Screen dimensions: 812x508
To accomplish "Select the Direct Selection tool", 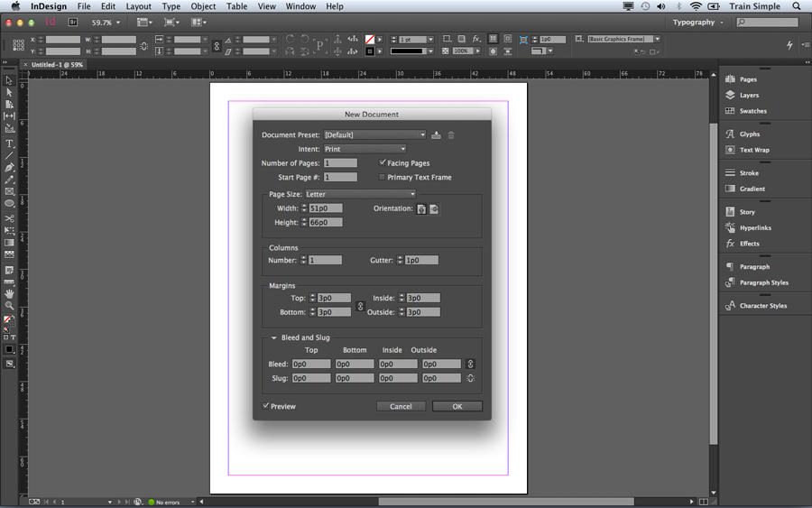I will coord(9,93).
